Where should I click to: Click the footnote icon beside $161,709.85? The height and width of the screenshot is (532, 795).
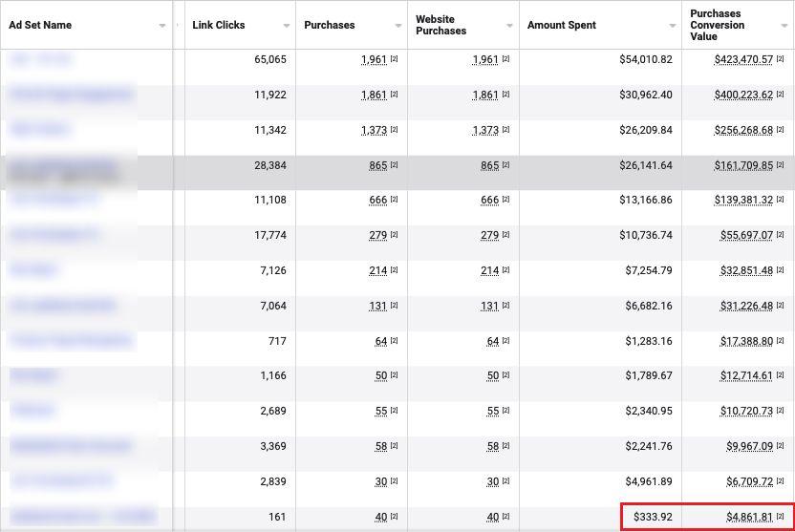783,165
